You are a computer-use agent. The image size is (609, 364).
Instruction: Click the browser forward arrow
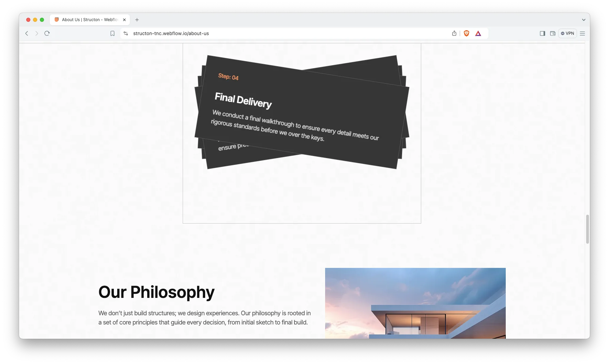37,33
